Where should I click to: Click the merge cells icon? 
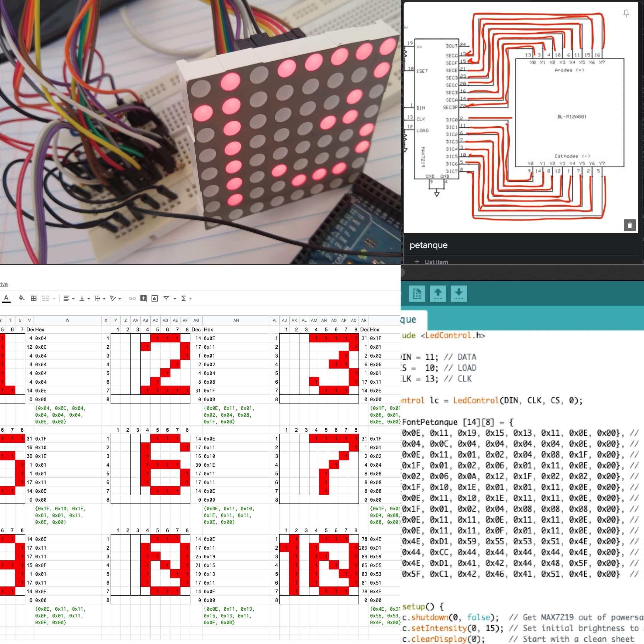point(46,298)
